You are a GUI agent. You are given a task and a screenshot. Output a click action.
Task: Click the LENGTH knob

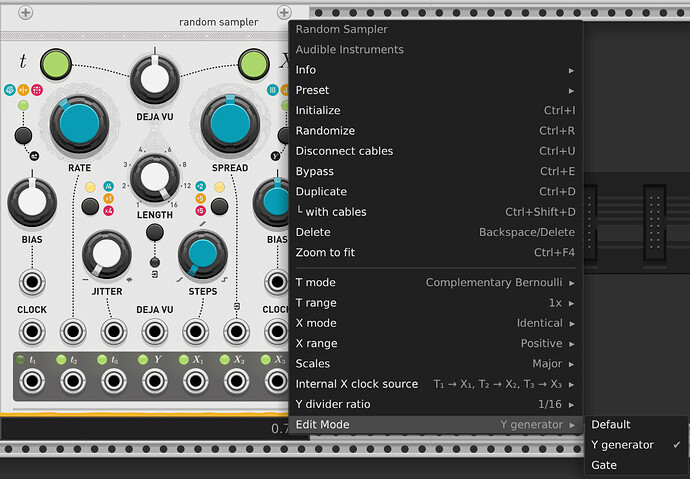154,177
